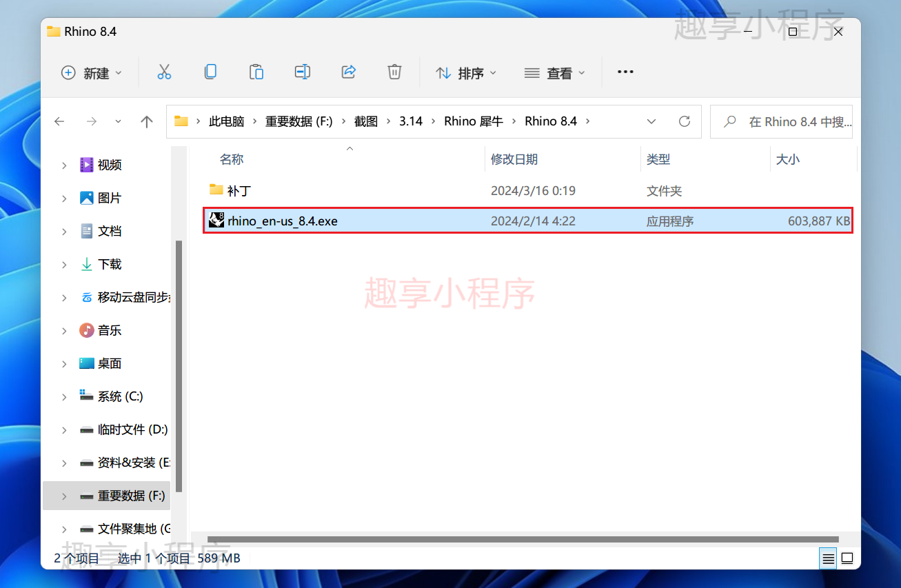Click the Cut scissors icon
The image size is (901, 588).
[164, 72]
